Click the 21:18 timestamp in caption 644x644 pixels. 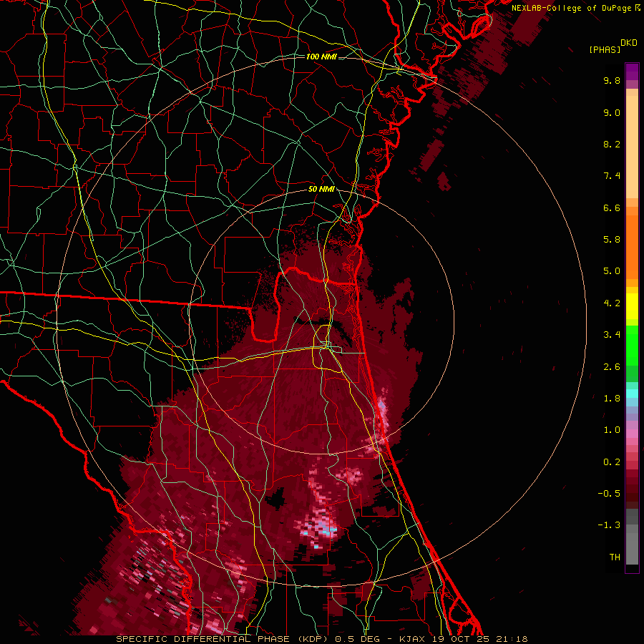click(514, 639)
